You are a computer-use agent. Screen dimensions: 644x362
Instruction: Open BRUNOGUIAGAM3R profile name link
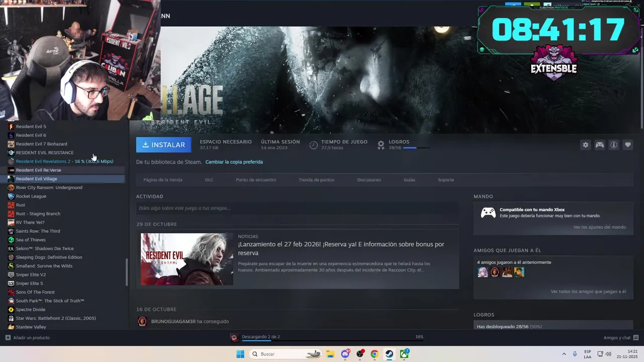click(x=173, y=321)
